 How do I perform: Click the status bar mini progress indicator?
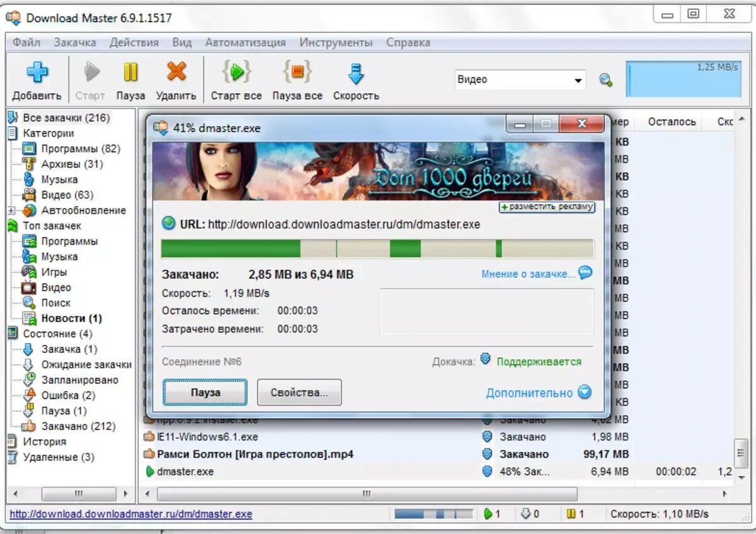(x=432, y=514)
